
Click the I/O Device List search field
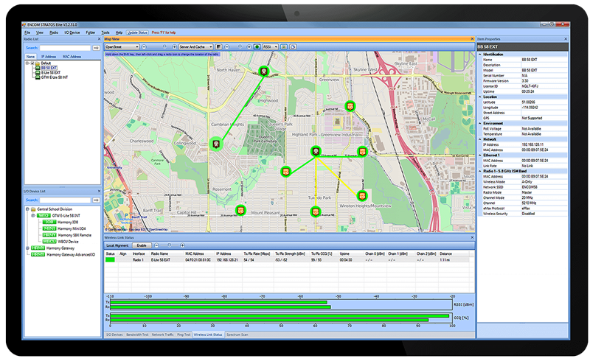[66, 200]
